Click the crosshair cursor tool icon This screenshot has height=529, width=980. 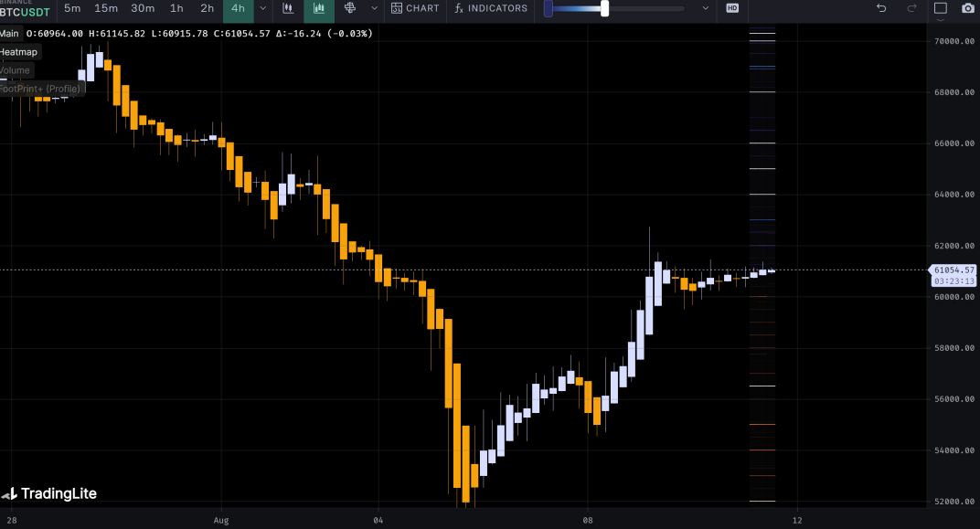[x=349, y=8]
